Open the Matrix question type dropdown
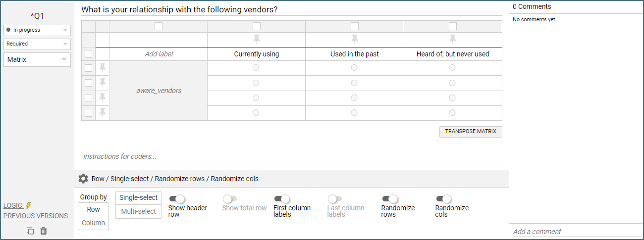The height and width of the screenshot is (240, 644). [x=37, y=59]
